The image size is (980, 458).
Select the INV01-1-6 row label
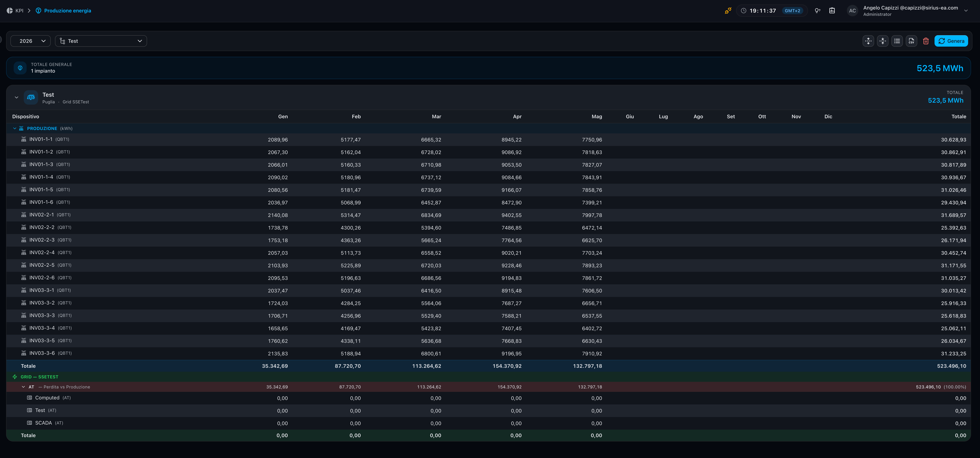click(41, 202)
